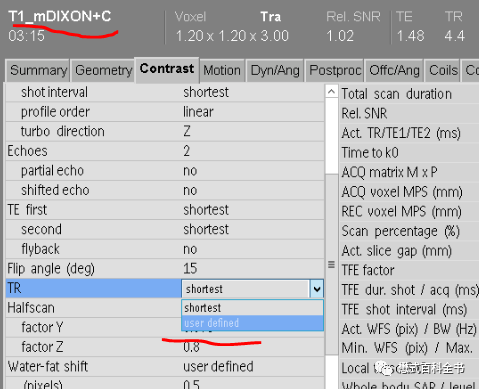Select the shot interval value 'shortest'
This screenshot has height=389, width=479.
(206, 92)
